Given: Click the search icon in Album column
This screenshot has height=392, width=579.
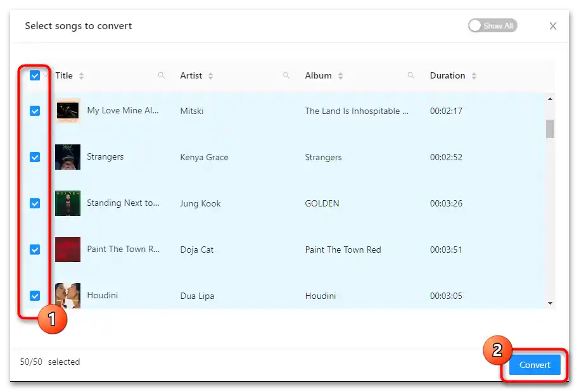Looking at the screenshot, I should point(411,75).
